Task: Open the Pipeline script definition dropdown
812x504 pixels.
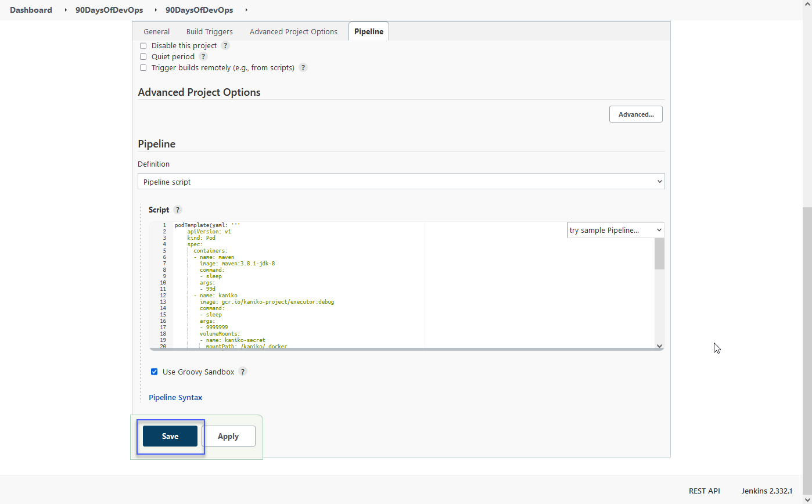Action: 401,182
